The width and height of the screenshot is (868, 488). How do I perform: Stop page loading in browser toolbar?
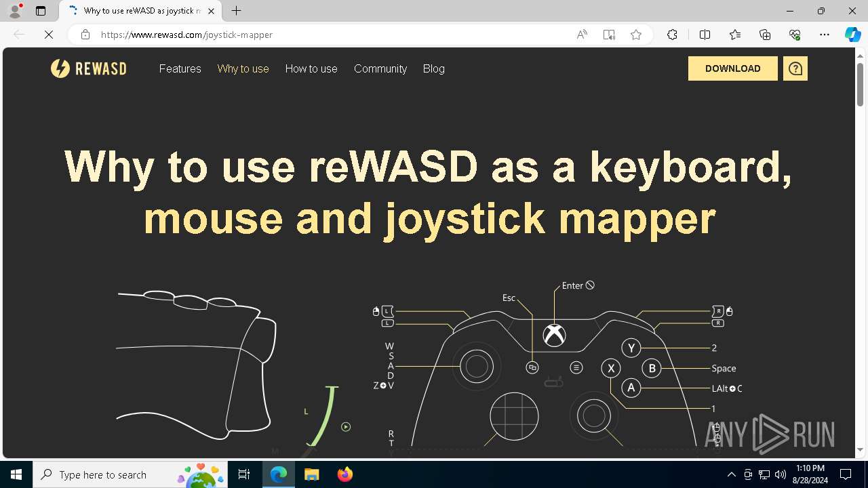coord(49,35)
